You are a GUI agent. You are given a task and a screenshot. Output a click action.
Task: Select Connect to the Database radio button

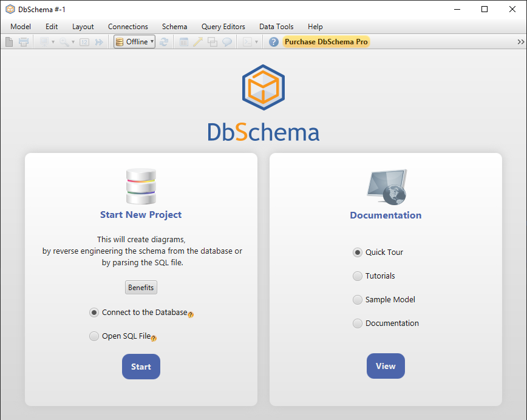(x=94, y=313)
